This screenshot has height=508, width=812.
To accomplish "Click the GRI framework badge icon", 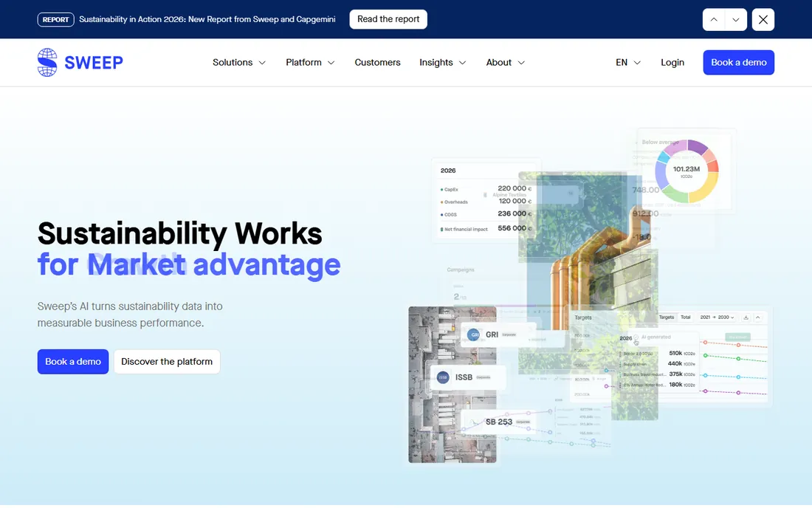I will 473,334.
